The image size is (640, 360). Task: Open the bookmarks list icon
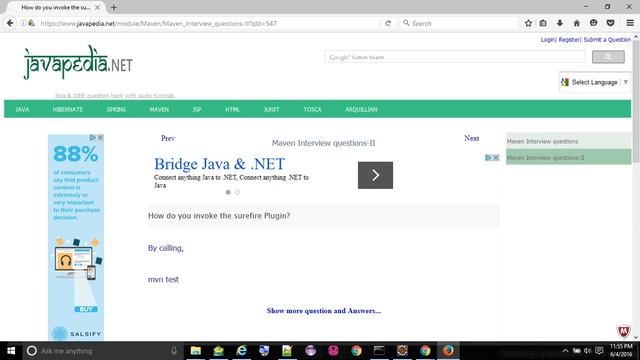[x=543, y=23]
